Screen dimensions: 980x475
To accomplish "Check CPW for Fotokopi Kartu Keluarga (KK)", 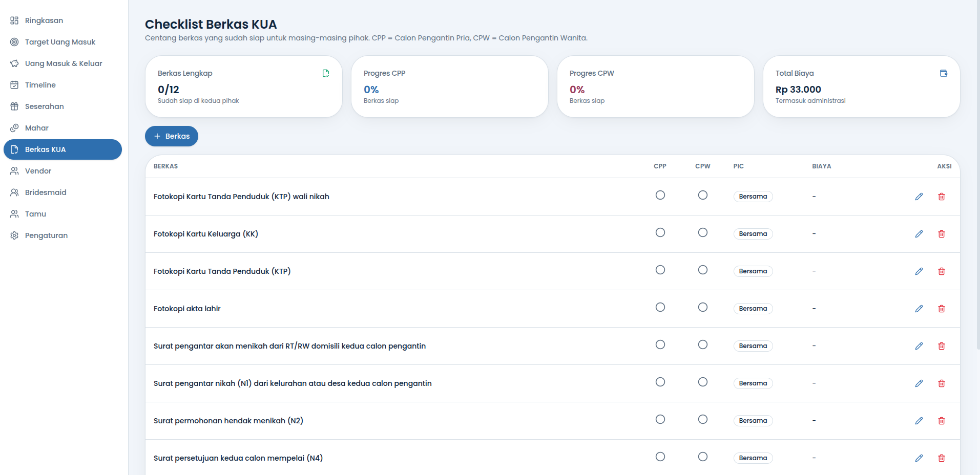I will pyautogui.click(x=703, y=232).
